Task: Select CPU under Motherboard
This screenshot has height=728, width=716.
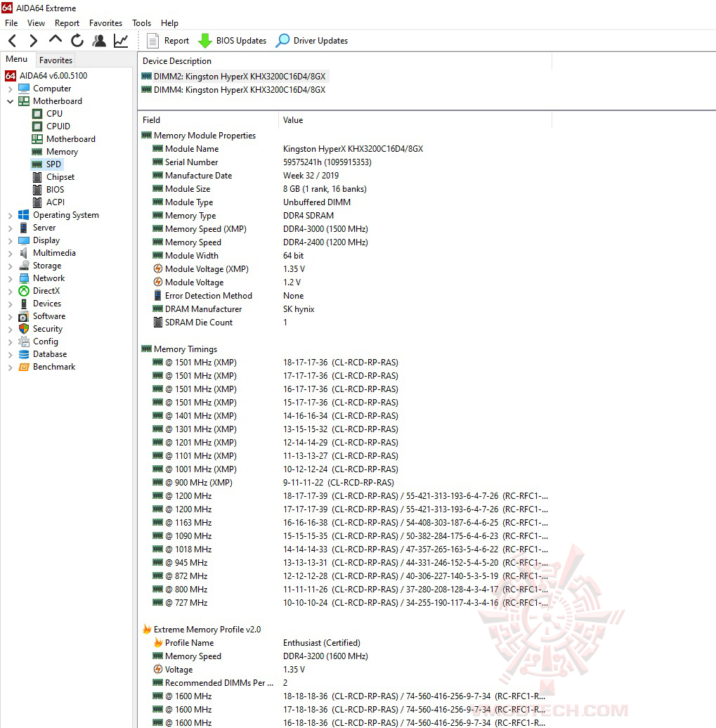Action: (x=54, y=114)
